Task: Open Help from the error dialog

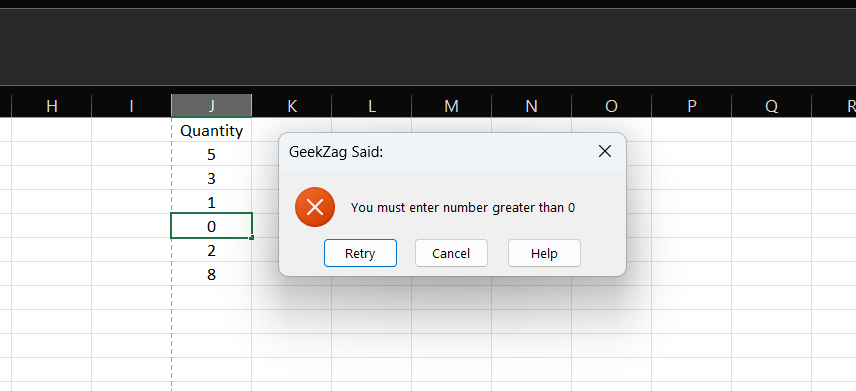Action: [x=544, y=253]
